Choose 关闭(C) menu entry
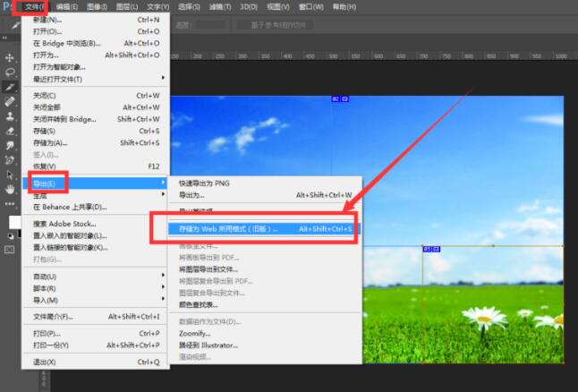Viewport: 578px width, 392px height. pos(96,96)
